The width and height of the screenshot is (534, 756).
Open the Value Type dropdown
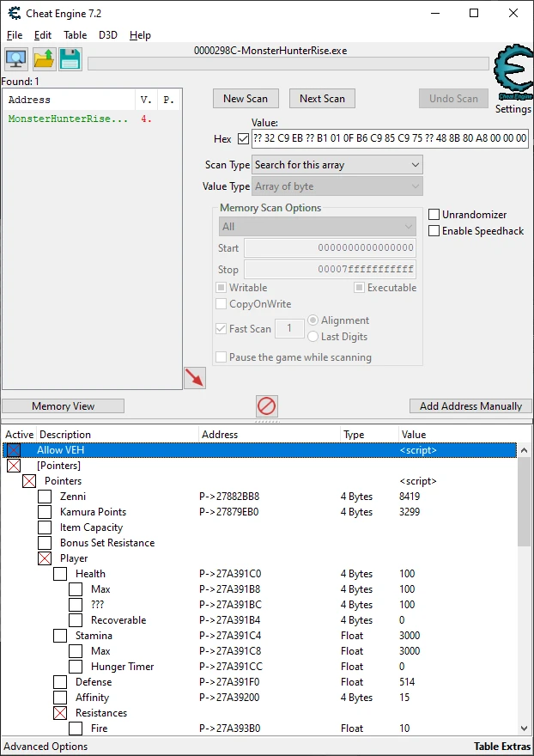point(337,186)
